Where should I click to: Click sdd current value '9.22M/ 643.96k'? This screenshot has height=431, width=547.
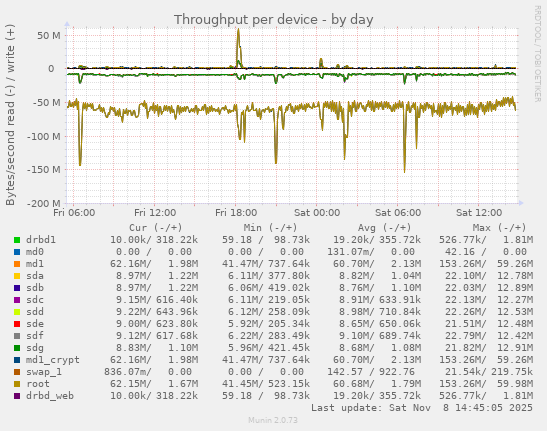coord(157,312)
